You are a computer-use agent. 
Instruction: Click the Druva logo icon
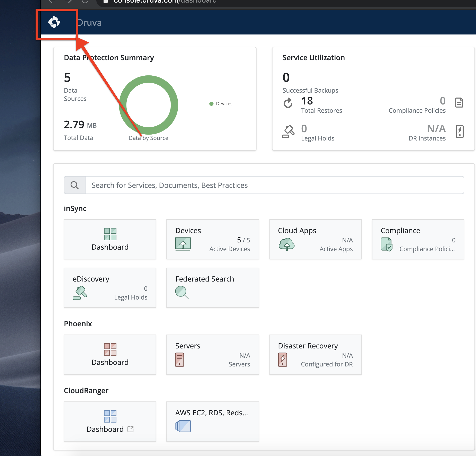[54, 23]
